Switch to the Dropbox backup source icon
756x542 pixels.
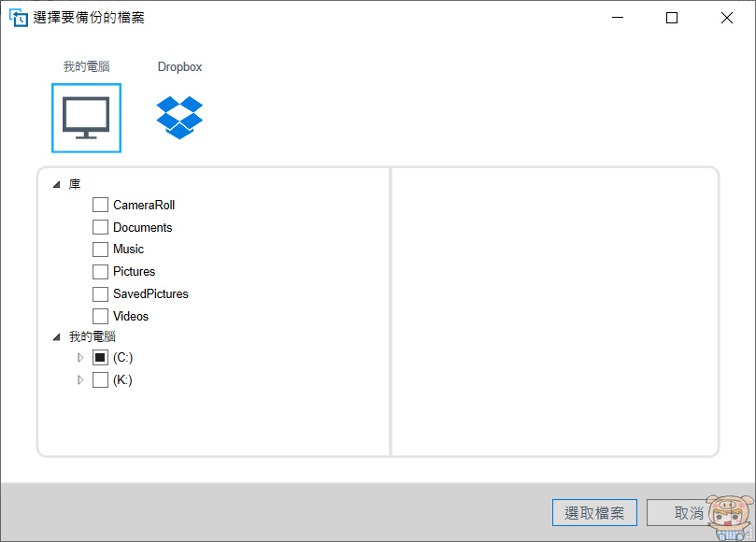pyautogui.click(x=178, y=116)
